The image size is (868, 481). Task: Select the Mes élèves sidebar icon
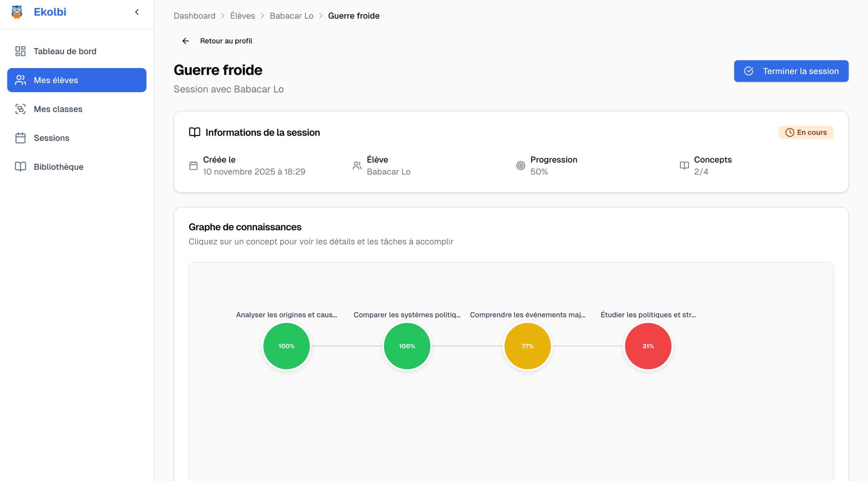click(20, 80)
